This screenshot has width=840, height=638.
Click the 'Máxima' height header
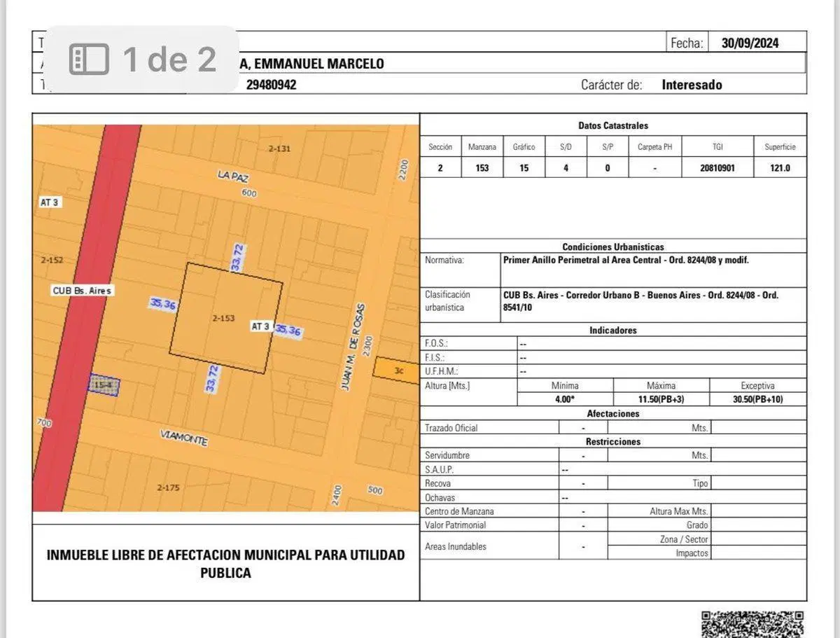(661, 386)
